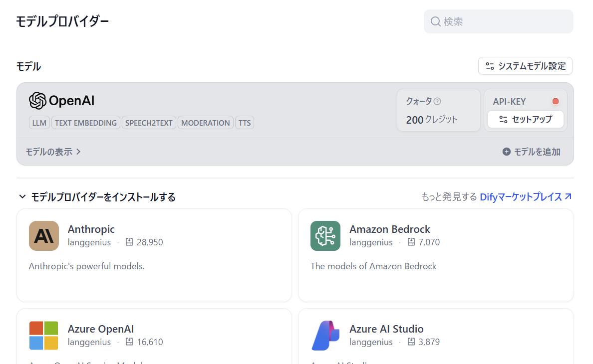Click 'Anthropic's powerful models.' description

pos(87,266)
